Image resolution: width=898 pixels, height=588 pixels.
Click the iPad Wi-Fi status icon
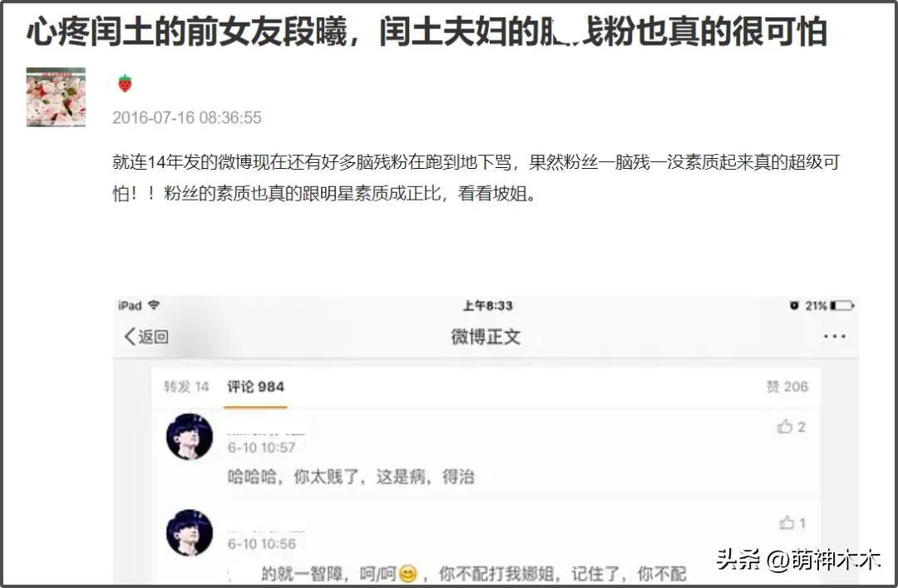pos(154,305)
